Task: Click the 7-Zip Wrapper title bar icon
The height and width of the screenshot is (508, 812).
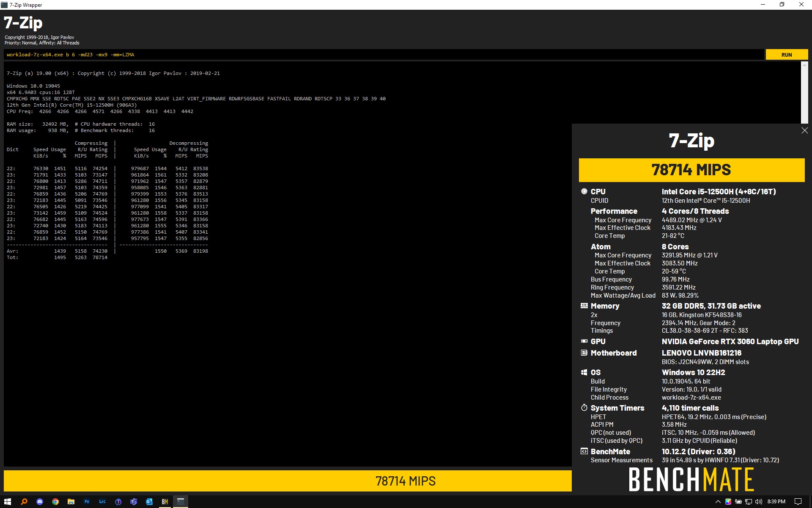Action: [4, 5]
